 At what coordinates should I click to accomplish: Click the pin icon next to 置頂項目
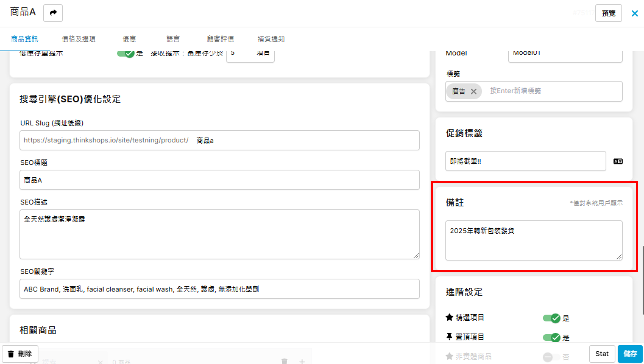449,337
